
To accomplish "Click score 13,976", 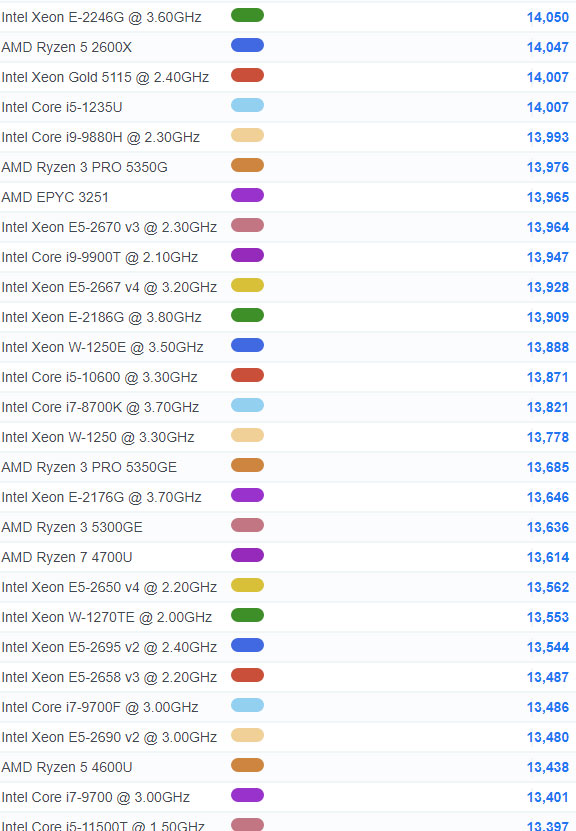I will point(547,167).
